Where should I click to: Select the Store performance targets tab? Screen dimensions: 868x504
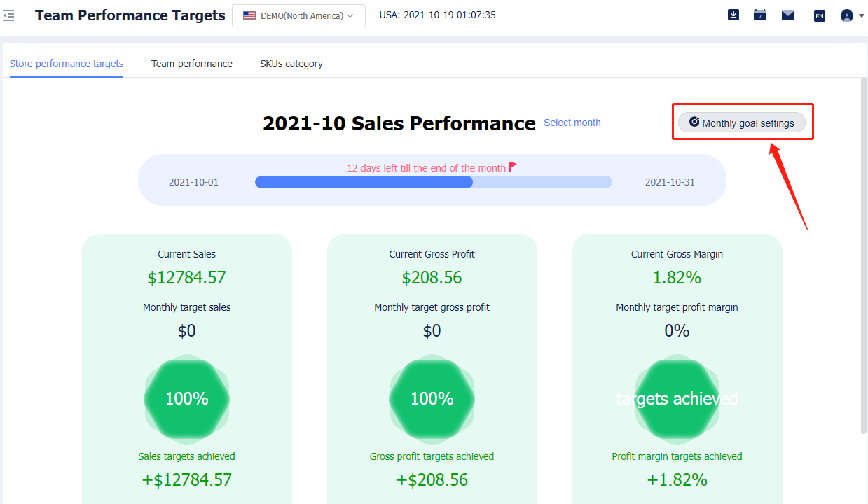click(67, 64)
